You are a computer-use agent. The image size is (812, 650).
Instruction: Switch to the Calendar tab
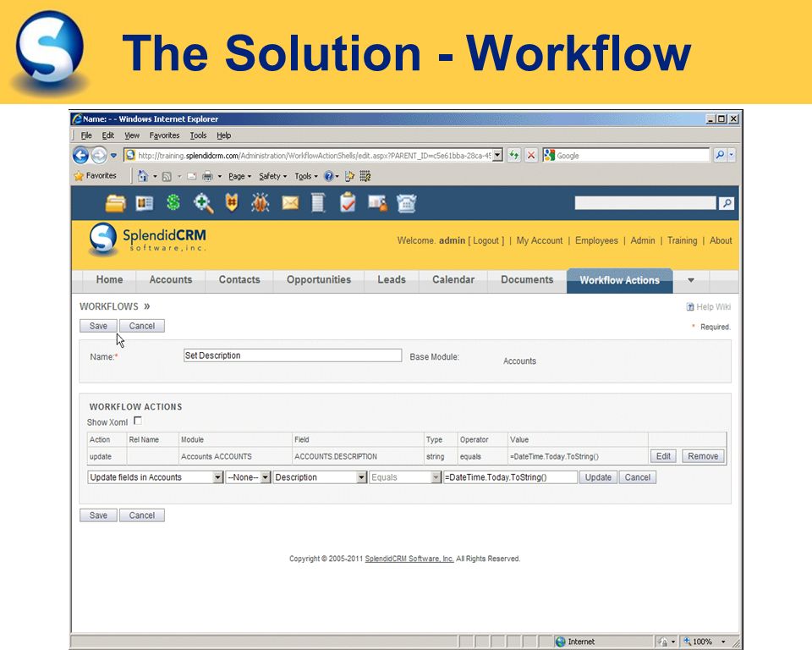(x=453, y=280)
